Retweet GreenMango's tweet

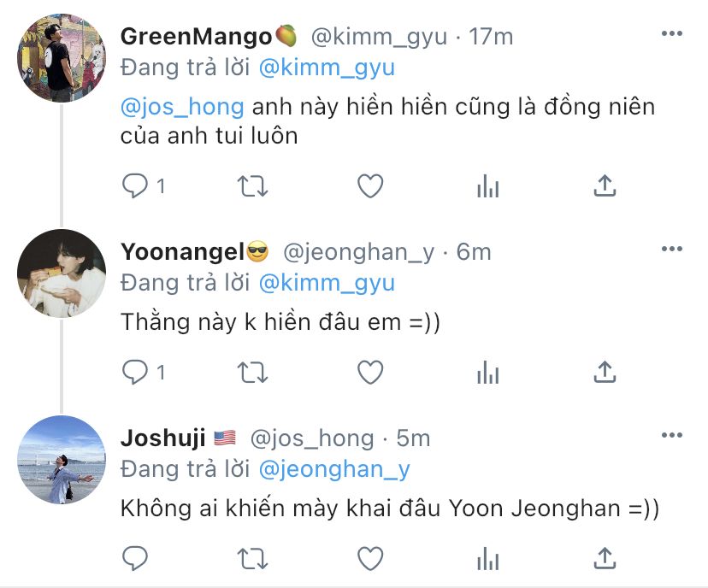click(253, 186)
